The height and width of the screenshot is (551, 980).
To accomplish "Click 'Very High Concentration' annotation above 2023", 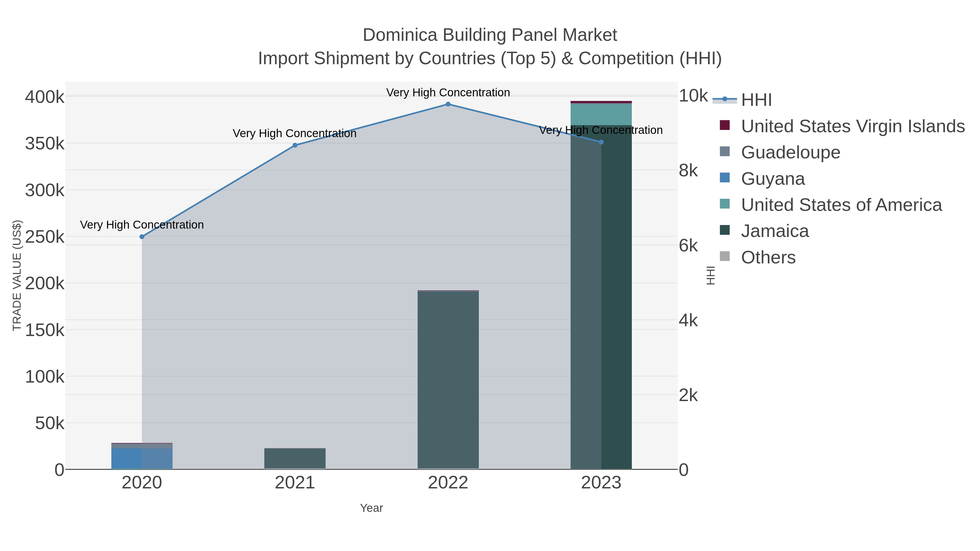I will 601,130.
